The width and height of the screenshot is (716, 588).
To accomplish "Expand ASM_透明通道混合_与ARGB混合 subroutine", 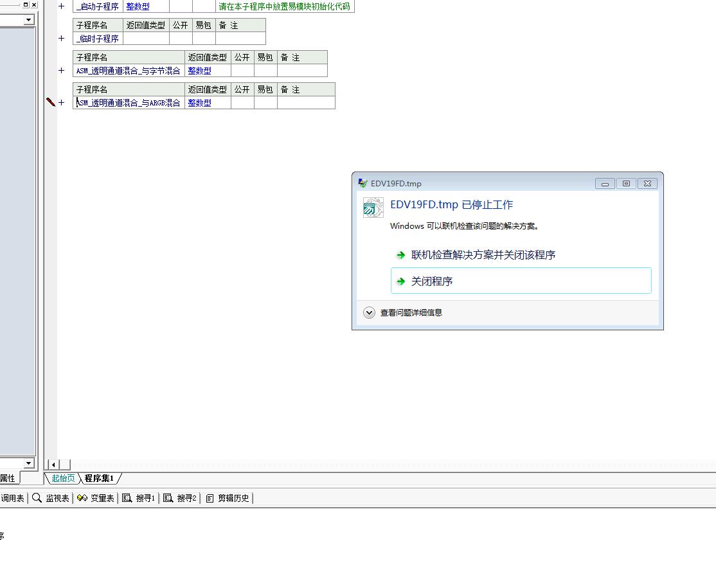I will tap(62, 103).
